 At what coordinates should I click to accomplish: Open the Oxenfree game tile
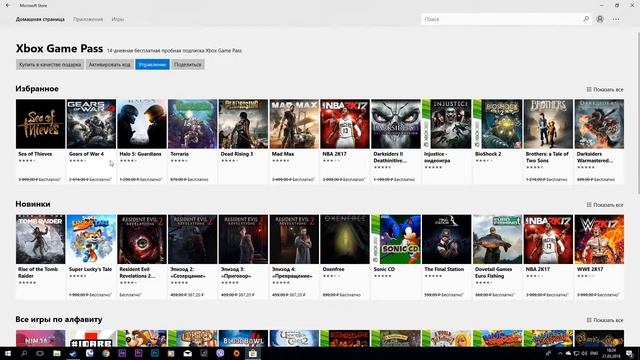tap(345, 257)
